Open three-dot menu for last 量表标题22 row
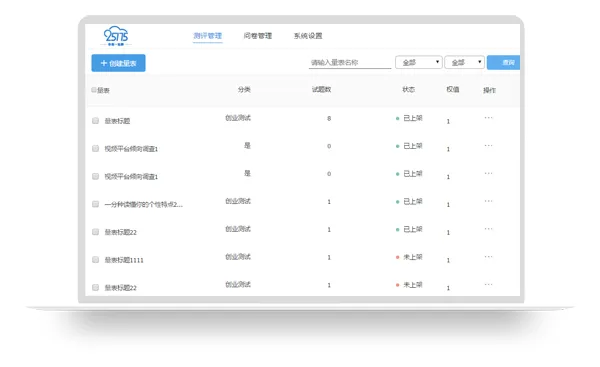 pyautogui.click(x=488, y=285)
